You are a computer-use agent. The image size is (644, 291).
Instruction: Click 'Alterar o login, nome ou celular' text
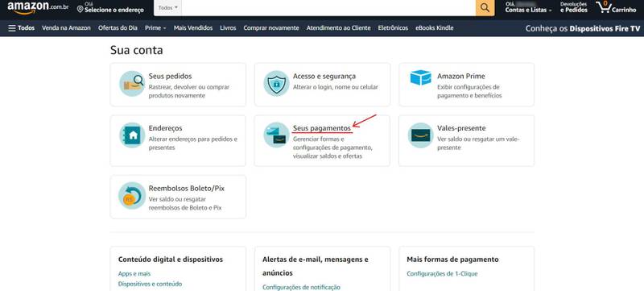(x=336, y=87)
